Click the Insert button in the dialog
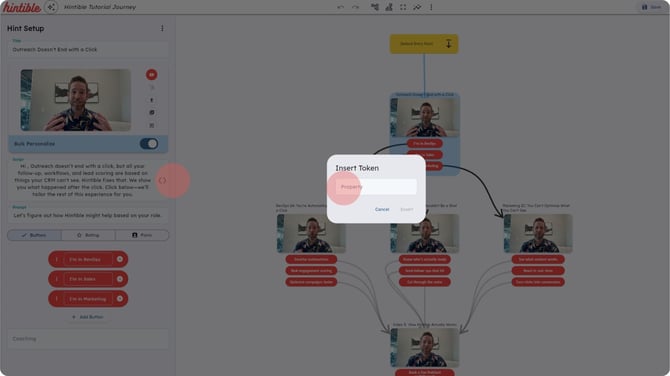 tap(406, 209)
